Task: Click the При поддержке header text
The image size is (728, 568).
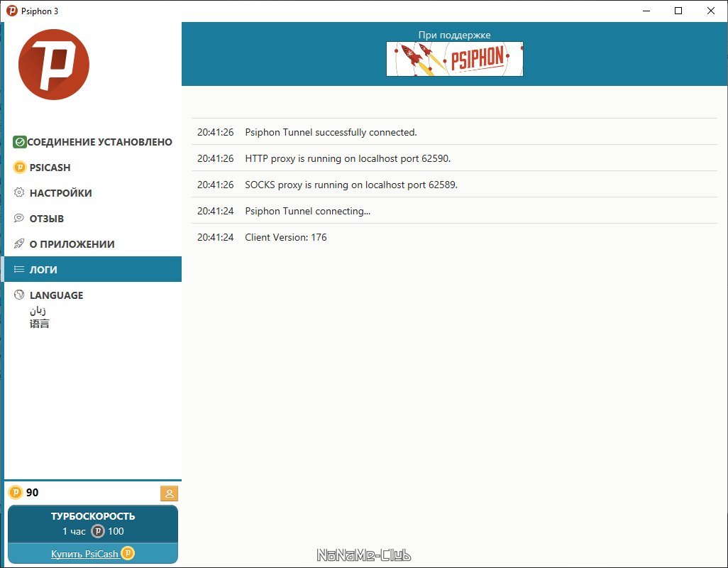Action: pos(454,35)
